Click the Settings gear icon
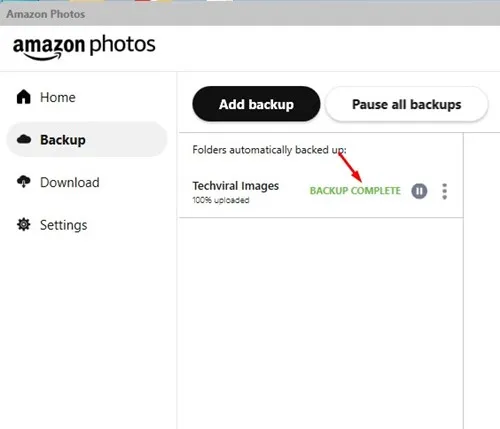The width and height of the screenshot is (500, 429). (x=24, y=225)
